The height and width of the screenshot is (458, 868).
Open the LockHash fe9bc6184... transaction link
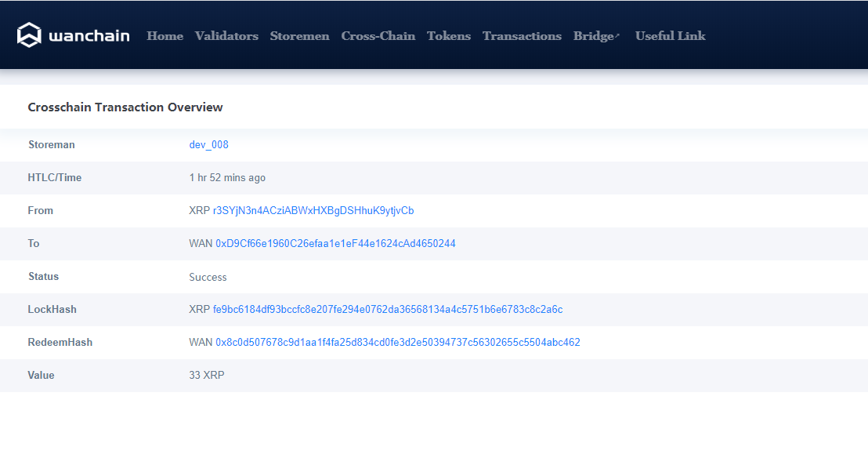click(388, 310)
